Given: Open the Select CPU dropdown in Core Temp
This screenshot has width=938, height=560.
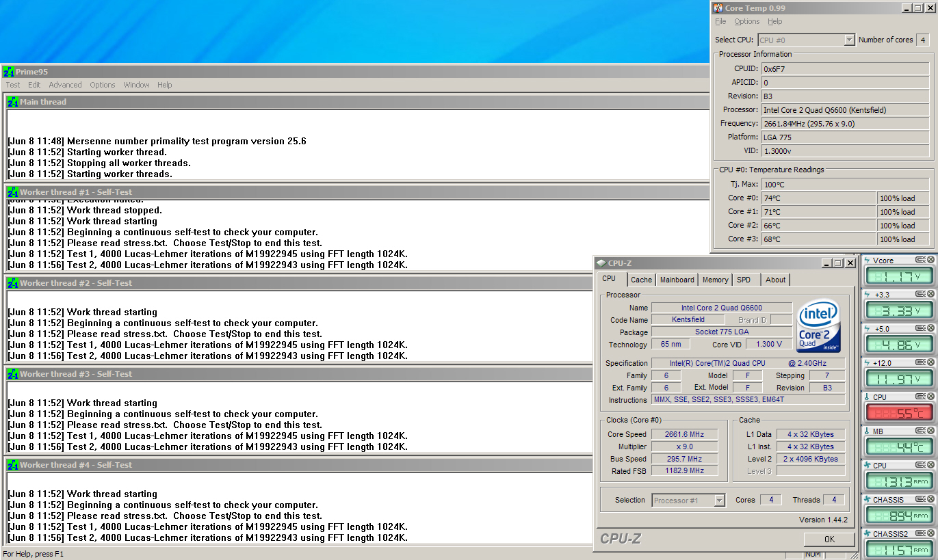Looking at the screenshot, I should click(x=849, y=40).
